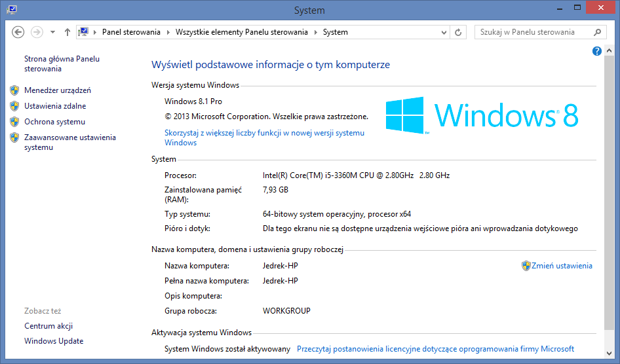Image resolution: width=620 pixels, height=364 pixels.
Task: Click the shield icon next to Zmień ustawienia
Action: tap(526, 266)
